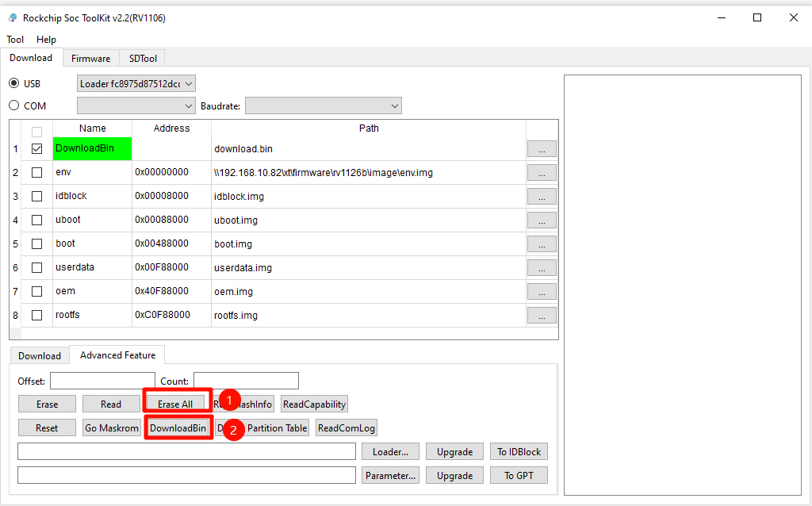812x506 pixels.
Task: Click browse button for oem.img row
Action: pyautogui.click(x=541, y=292)
